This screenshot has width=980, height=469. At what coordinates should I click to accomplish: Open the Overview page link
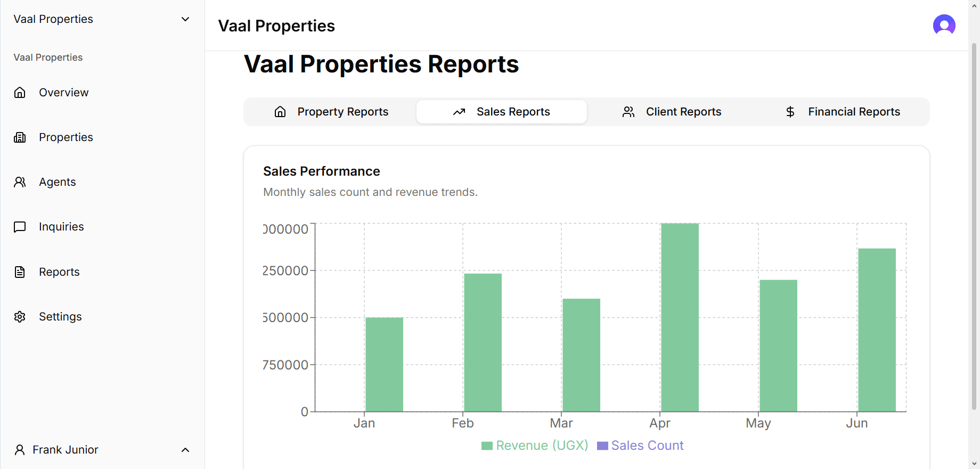tap(64, 93)
